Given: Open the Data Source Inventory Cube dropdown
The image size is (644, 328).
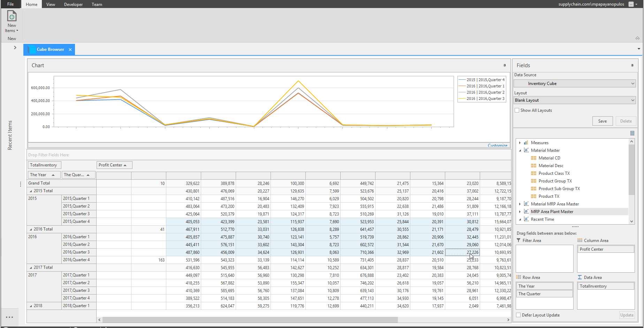Looking at the screenshot, I should coord(574,84).
